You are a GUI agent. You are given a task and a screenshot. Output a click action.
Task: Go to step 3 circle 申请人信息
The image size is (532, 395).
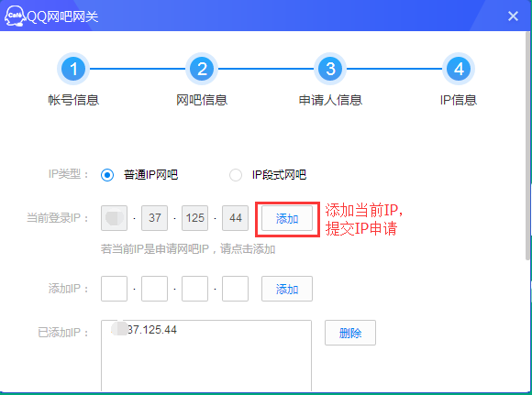[330, 69]
